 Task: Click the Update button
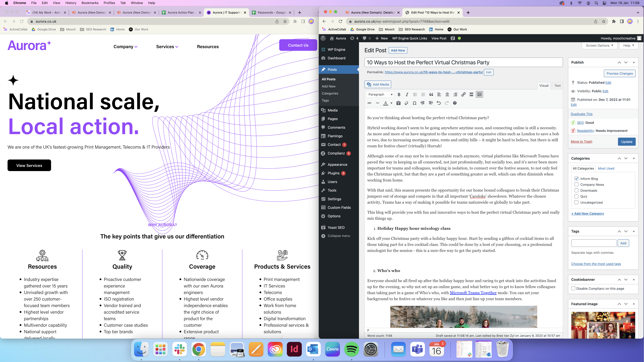point(627,142)
